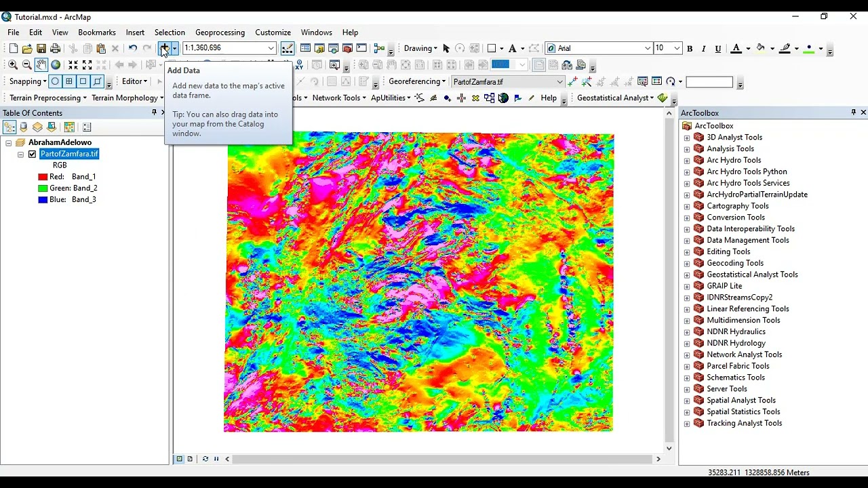
Task: Open the Georeferencing layer dropdown PartofZamfara.tif
Action: tap(559, 82)
